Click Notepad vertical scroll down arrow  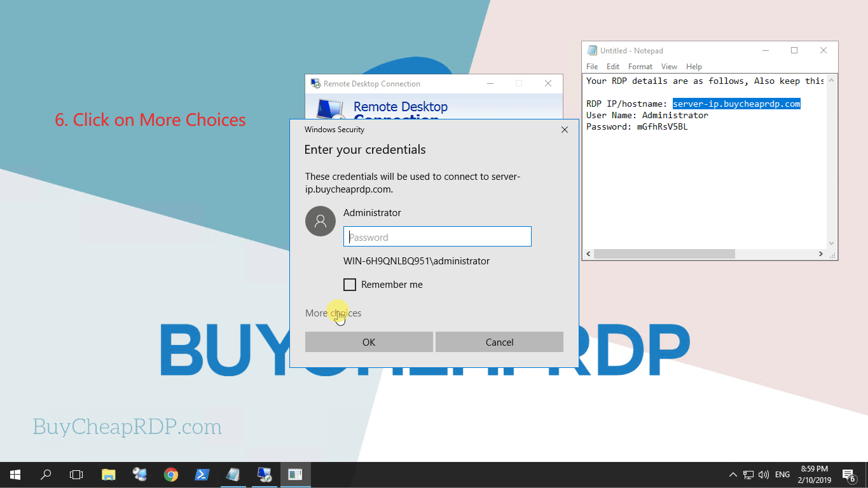point(831,243)
